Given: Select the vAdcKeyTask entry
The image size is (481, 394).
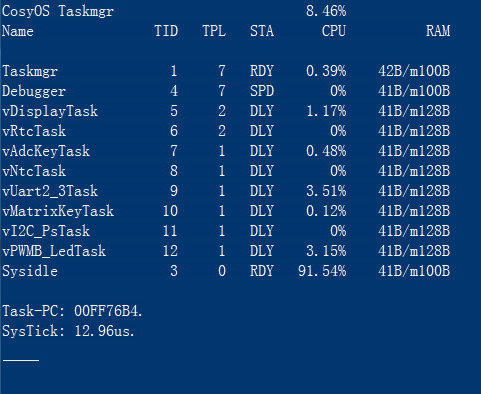Looking at the screenshot, I should [46, 151].
